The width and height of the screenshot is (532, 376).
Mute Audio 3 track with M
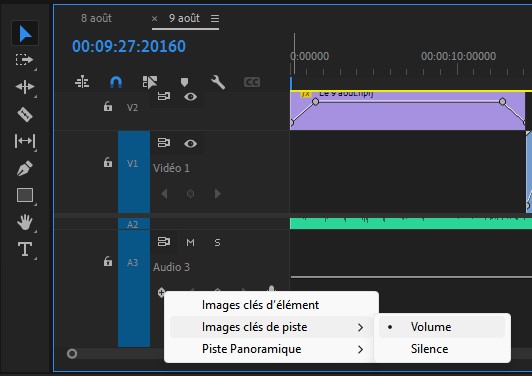(190, 242)
